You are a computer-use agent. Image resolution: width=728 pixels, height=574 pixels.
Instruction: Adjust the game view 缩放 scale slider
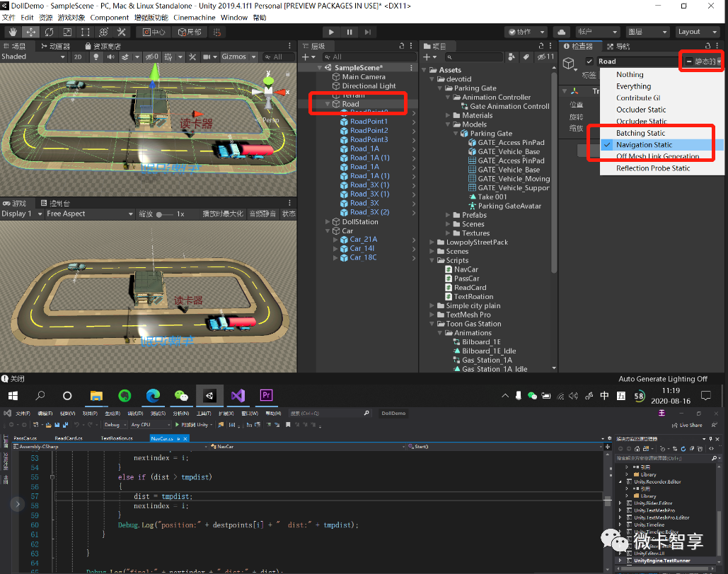[161, 213]
